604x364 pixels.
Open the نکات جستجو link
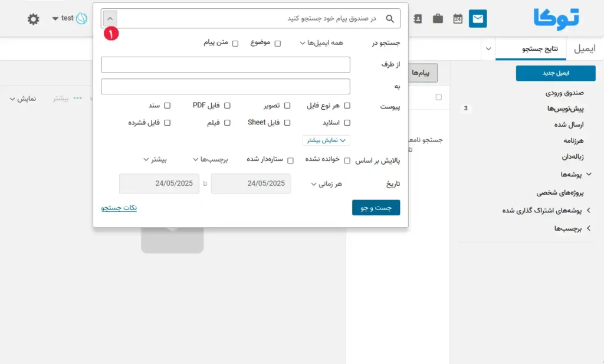pyautogui.click(x=119, y=208)
